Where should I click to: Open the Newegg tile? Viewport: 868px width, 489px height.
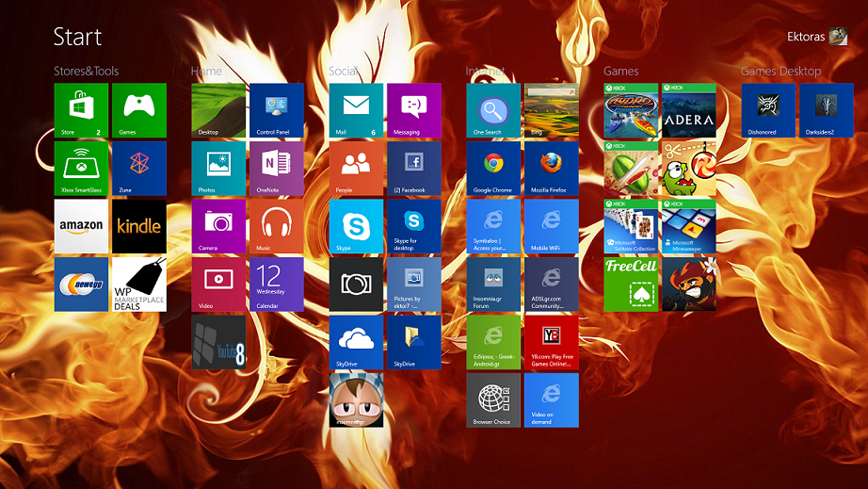(81, 285)
